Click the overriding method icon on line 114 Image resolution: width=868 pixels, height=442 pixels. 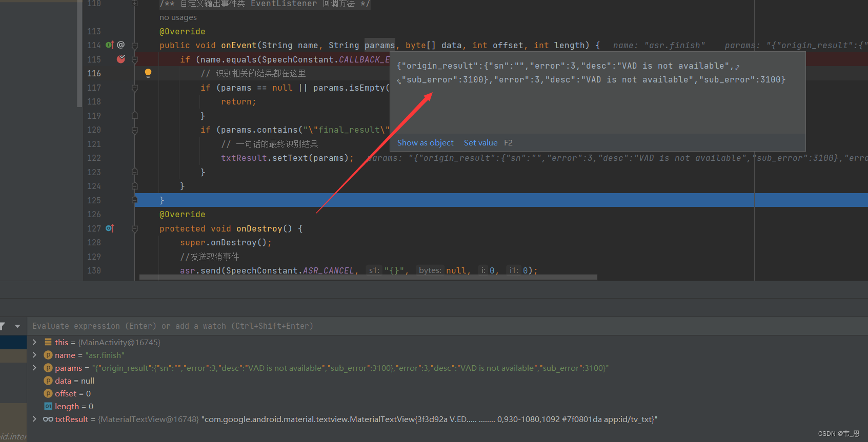point(109,45)
